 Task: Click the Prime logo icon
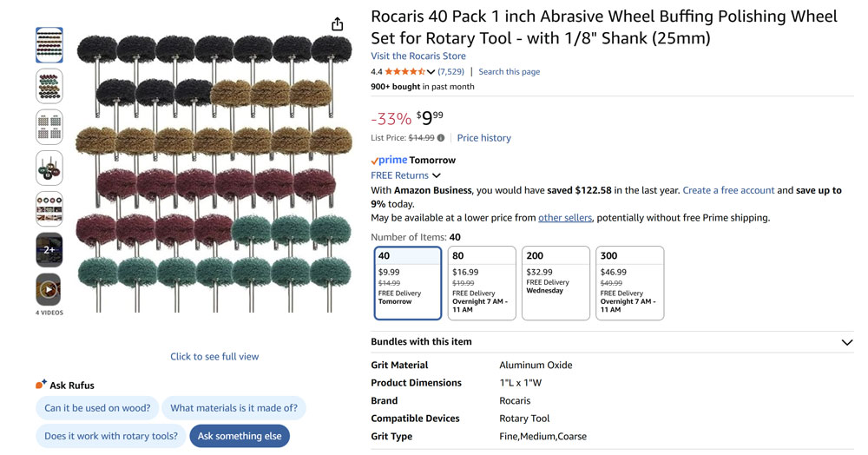[x=389, y=161]
